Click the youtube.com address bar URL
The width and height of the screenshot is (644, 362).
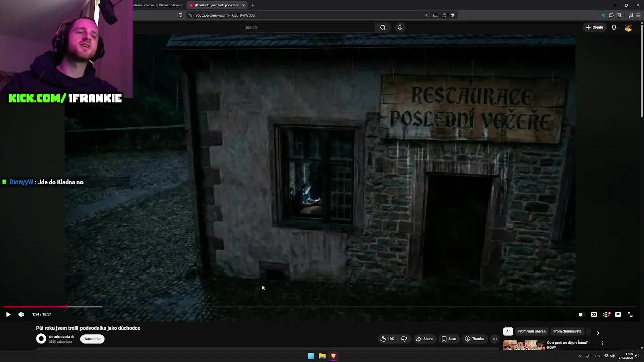225,15
